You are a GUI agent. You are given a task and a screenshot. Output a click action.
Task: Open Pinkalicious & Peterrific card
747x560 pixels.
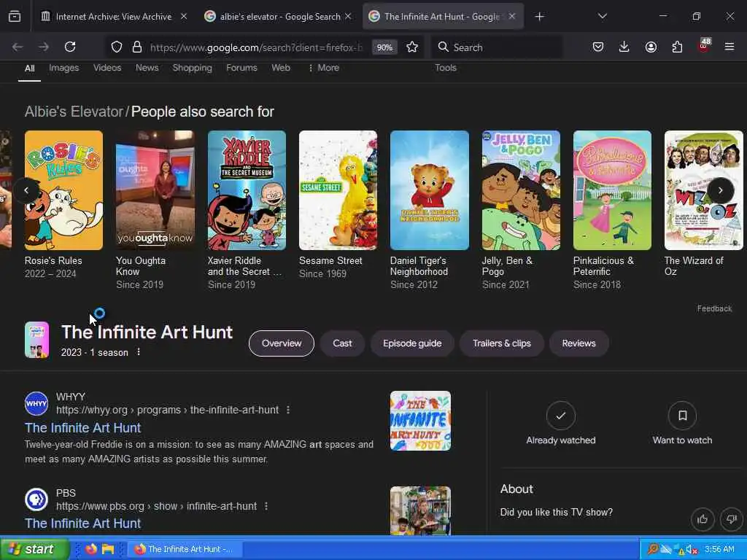(612, 210)
